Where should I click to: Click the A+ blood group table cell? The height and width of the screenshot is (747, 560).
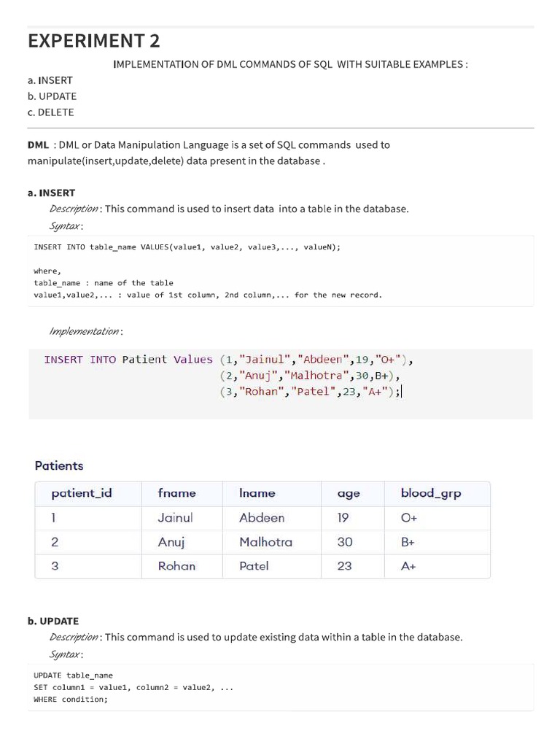click(x=408, y=565)
